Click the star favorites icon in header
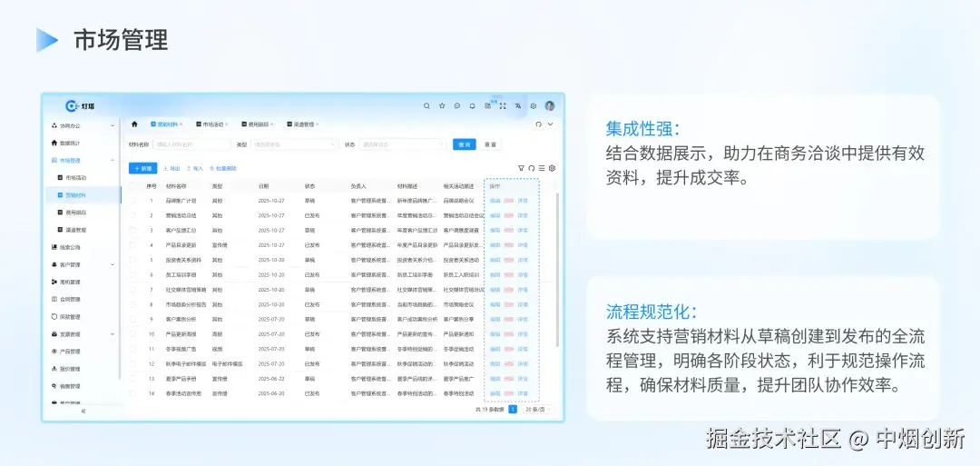 click(x=442, y=106)
